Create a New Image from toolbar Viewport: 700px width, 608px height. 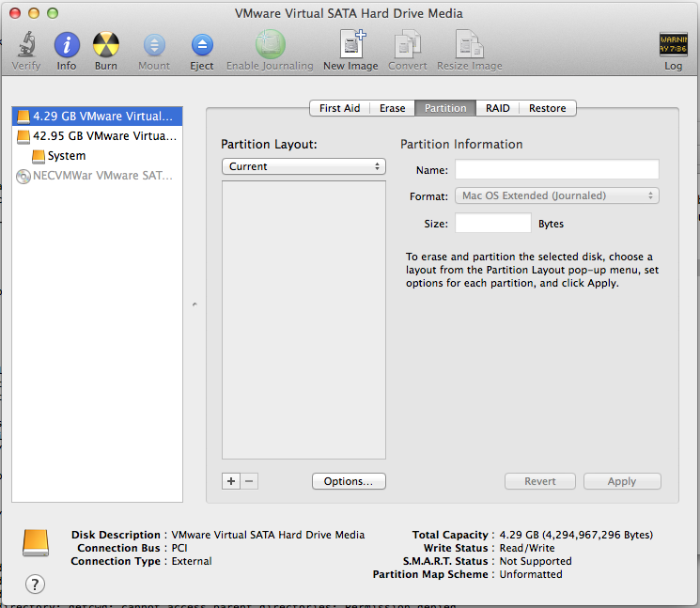[351, 44]
